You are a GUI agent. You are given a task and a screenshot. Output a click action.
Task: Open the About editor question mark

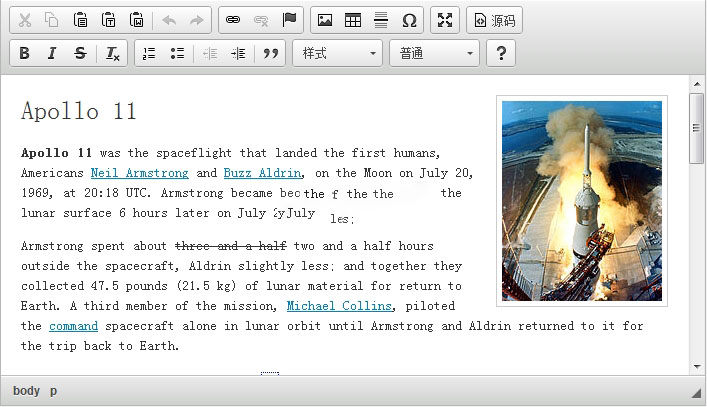(x=501, y=54)
